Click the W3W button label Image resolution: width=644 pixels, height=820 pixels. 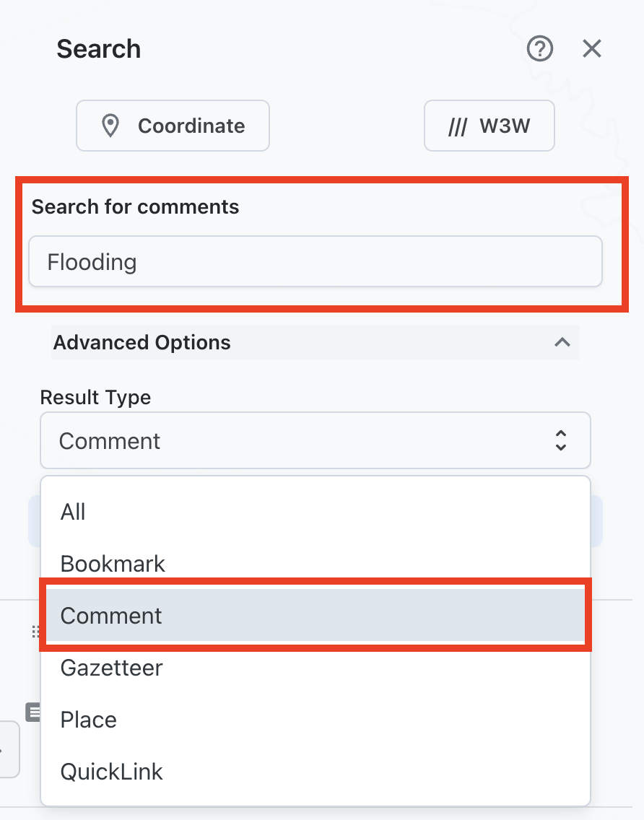[505, 126]
